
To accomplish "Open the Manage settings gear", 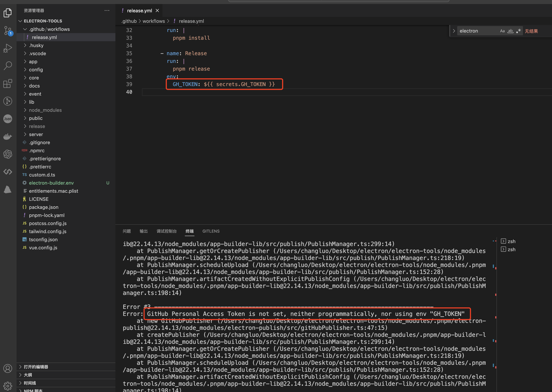I will click(x=8, y=386).
